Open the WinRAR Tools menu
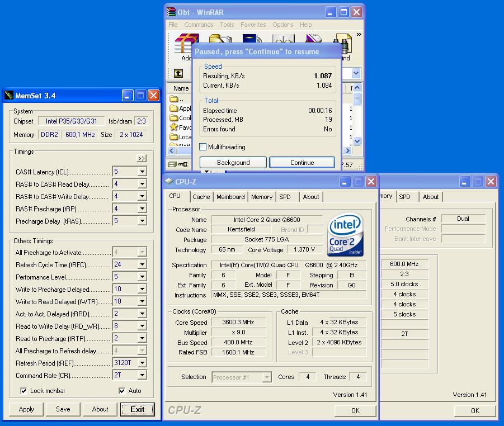Viewport: 504px width, 426px height. click(227, 25)
